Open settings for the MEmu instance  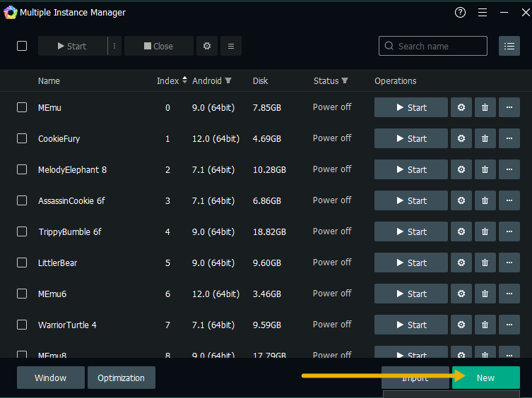(x=461, y=107)
